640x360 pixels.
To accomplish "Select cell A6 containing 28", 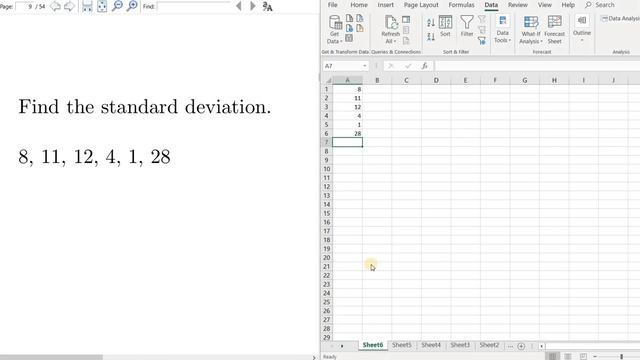I will pos(347,133).
